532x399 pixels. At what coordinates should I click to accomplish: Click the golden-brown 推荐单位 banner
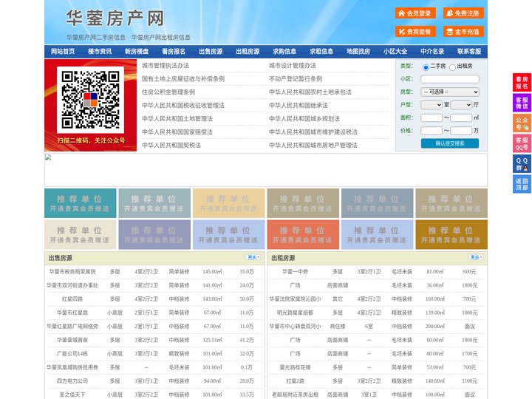click(x=451, y=234)
